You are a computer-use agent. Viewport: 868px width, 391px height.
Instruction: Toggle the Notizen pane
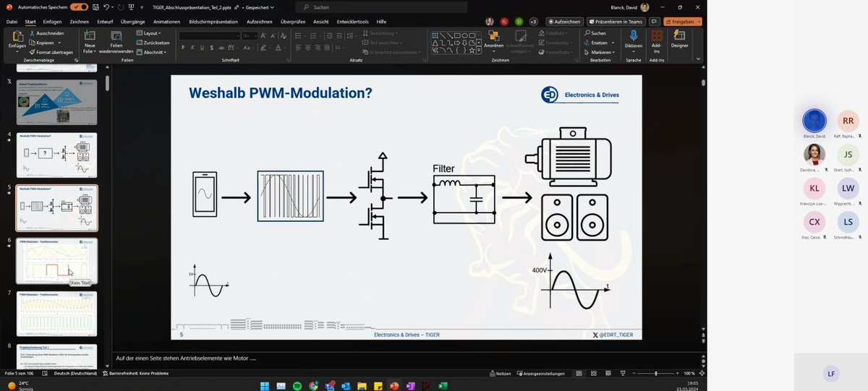[501, 374]
